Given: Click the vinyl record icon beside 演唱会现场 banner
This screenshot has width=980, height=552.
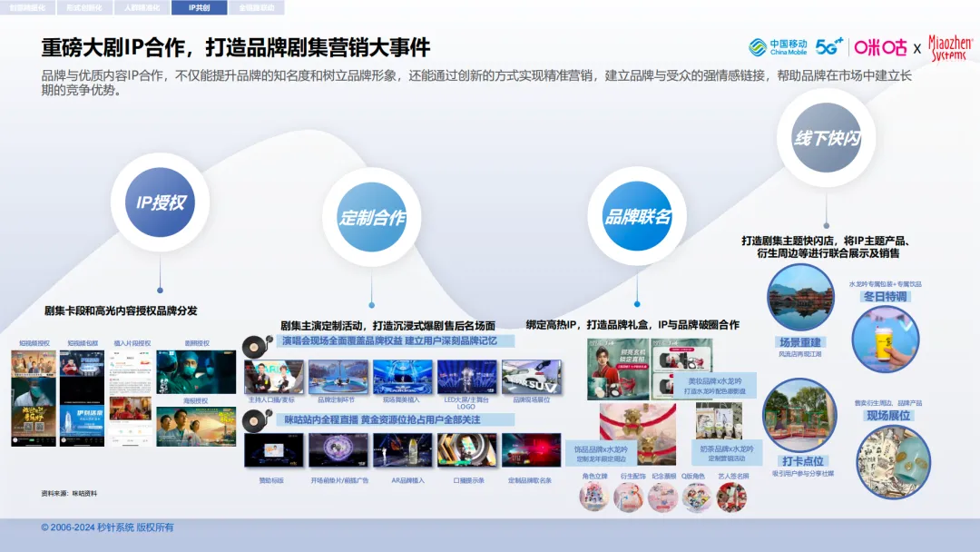Looking at the screenshot, I should [256, 347].
